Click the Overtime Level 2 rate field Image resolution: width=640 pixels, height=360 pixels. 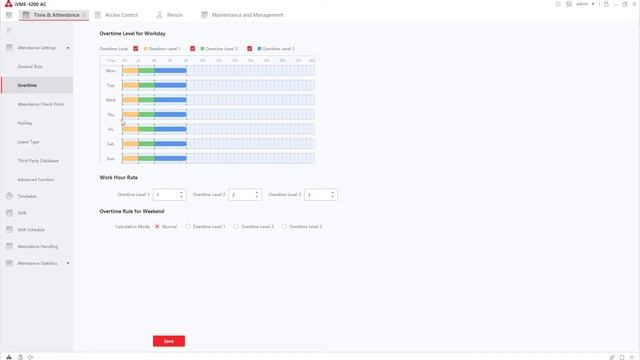[x=245, y=195]
